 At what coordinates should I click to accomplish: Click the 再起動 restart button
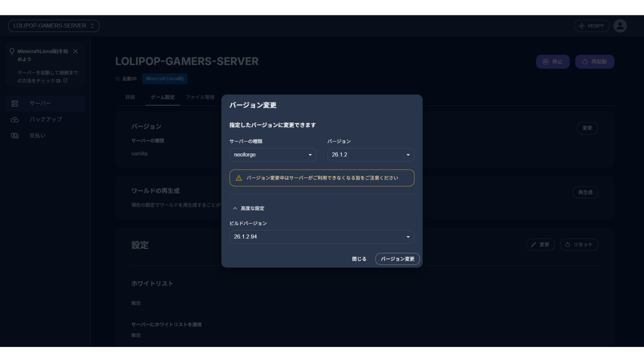(595, 62)
